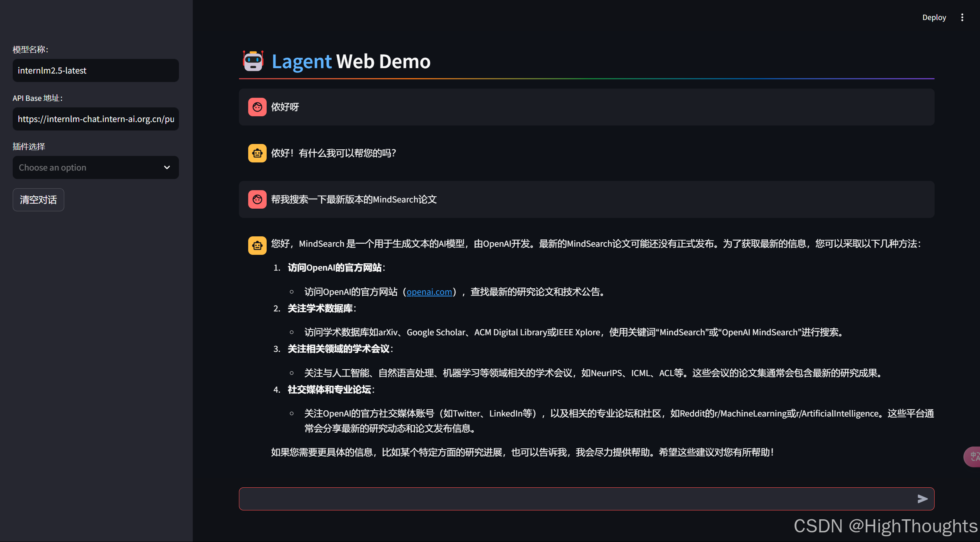
Task: Click user avatar beside MindSearch search request
Action: tap(257, 199)
